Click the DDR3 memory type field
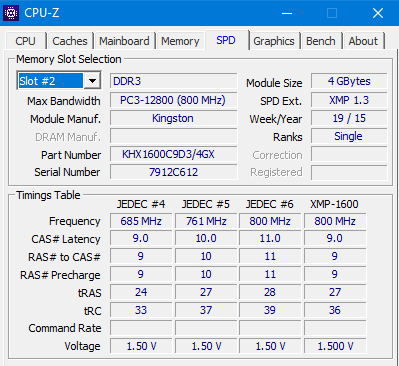The image size is (399, 366). pyautogui.click(x=173, y=81)
